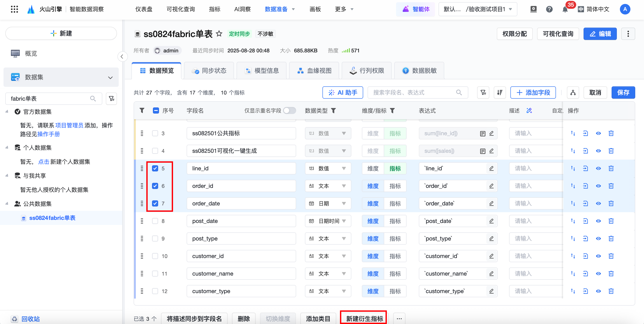Collapse the 公共数据集 tree node

7,204
